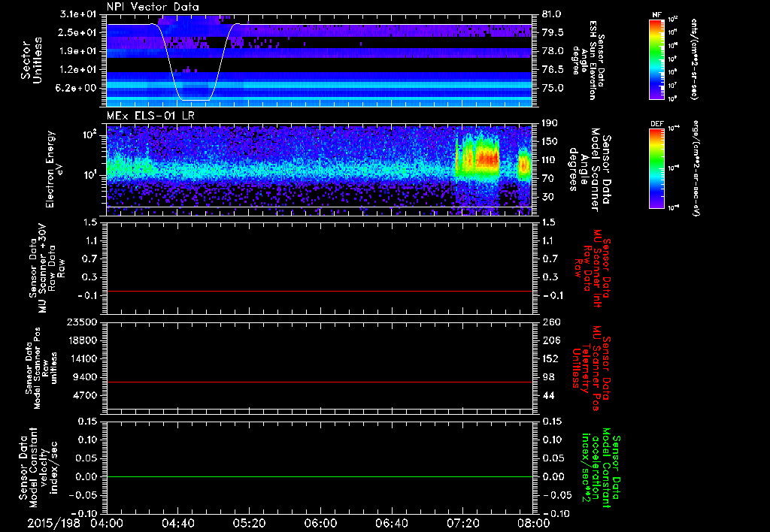Click the 81.0 sun elevation tick label

click(553, 14)
